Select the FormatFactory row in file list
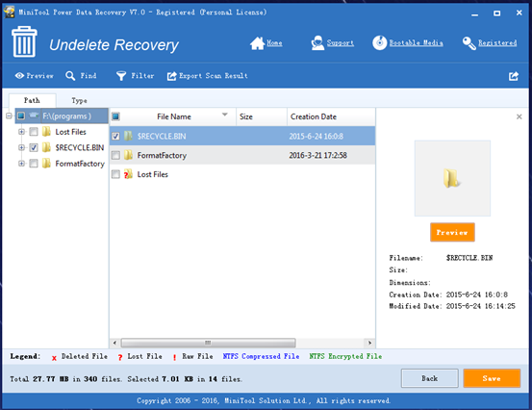Screen dimensions: 532x410 tap(242, 156)
